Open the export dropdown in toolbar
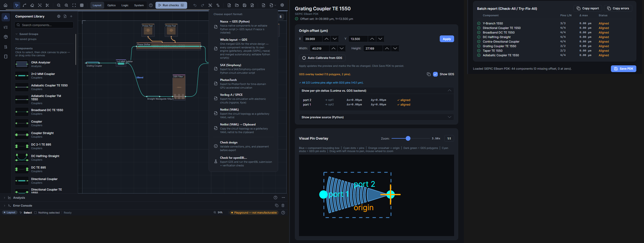The width and height of the screenshot is (644, 243). tap(273, 5)
